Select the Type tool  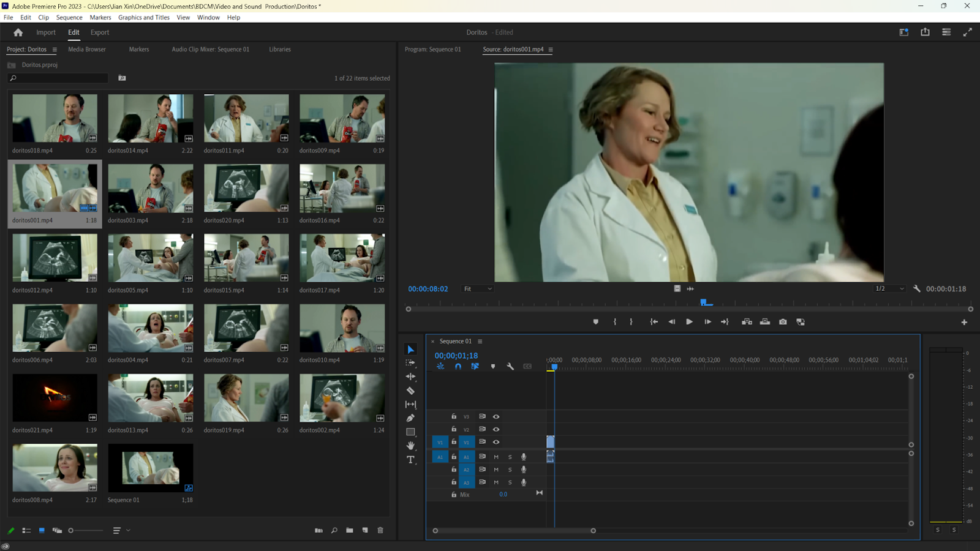point(410,460)
